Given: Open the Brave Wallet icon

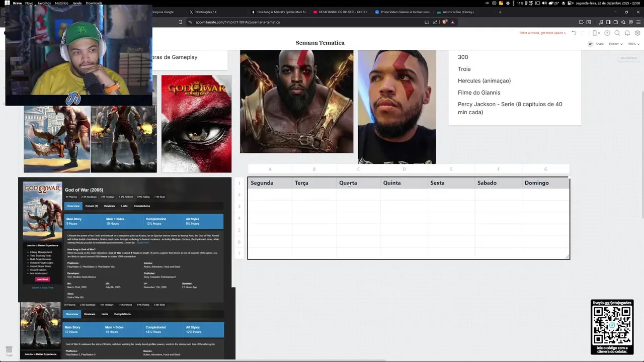Looking at the screenshot, I should (616, 22).
